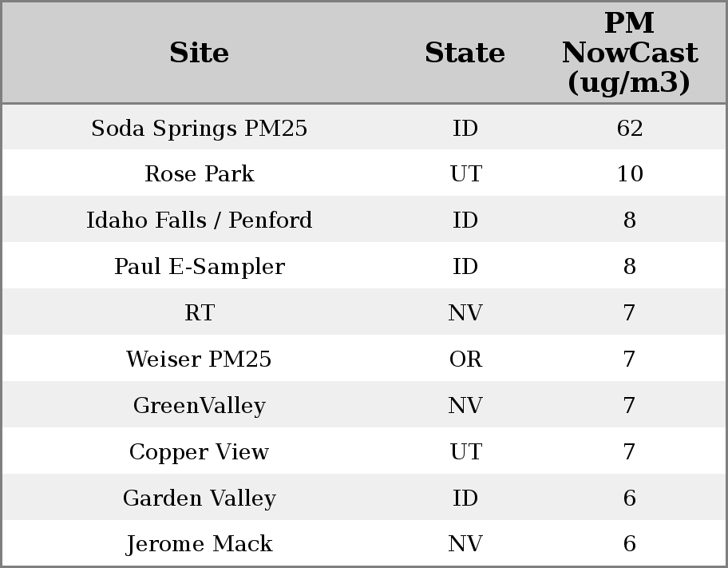
Task: Click the Weiser PM25 site name
Action: coord(199,359)
